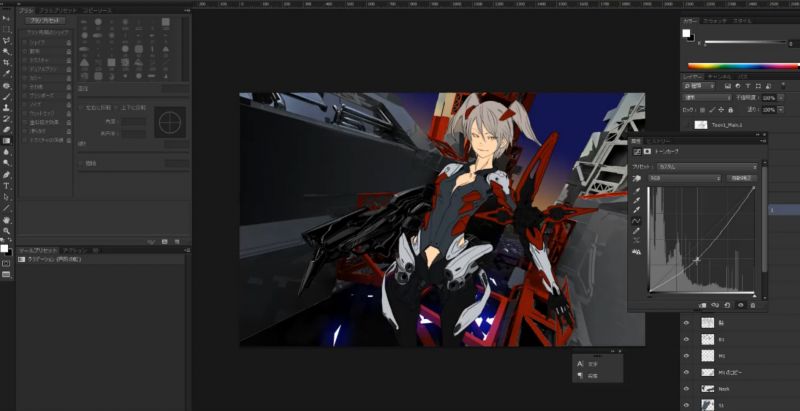Open the RGB channel dropdown in Curves
800x411 pixels.
pyautogui.click(x=684, y=178)
